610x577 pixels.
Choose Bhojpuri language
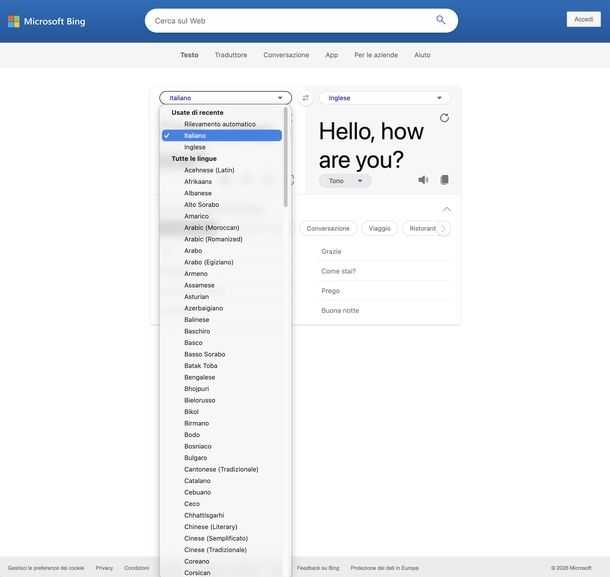point(222,389)
